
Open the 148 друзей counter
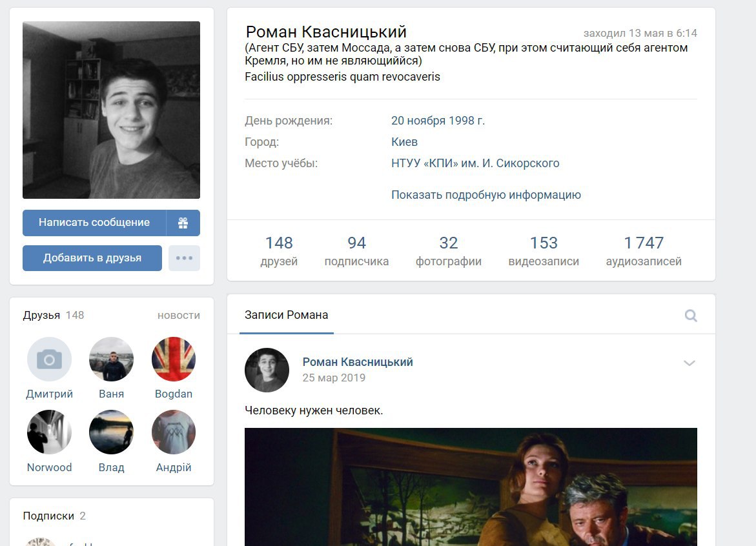(279, 250)
